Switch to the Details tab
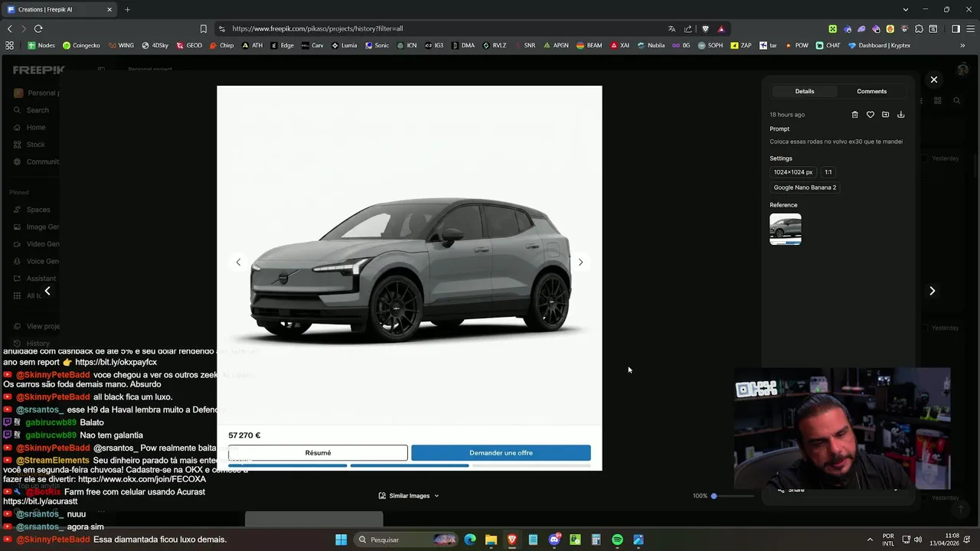 [x=804, y=91]
